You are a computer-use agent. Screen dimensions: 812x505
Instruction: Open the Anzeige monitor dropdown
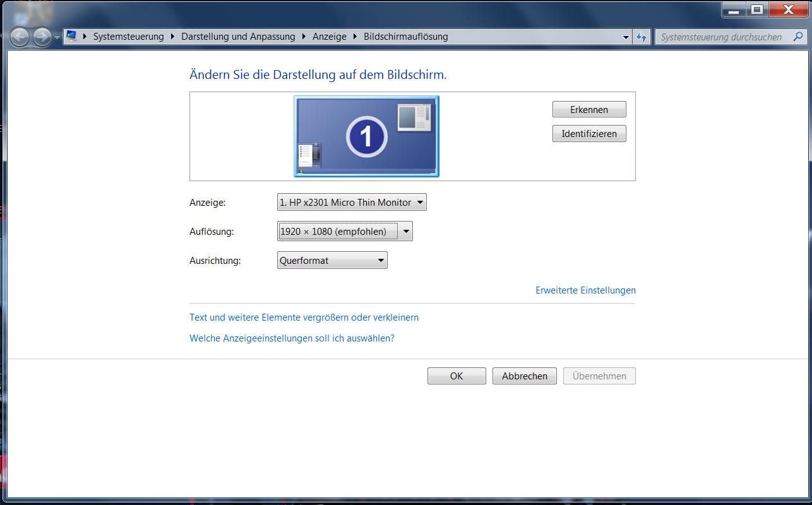point(352,202)
